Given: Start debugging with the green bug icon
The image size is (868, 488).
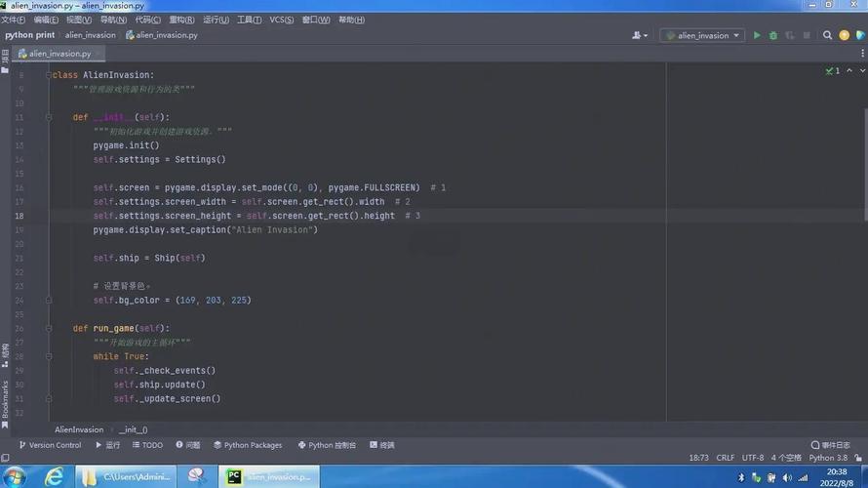Looking at the screenshot, I should [x=773, y=35].
